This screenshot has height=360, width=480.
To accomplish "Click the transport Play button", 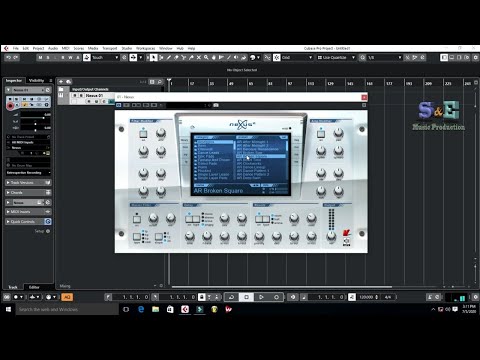I will click(x=261, y=297).
